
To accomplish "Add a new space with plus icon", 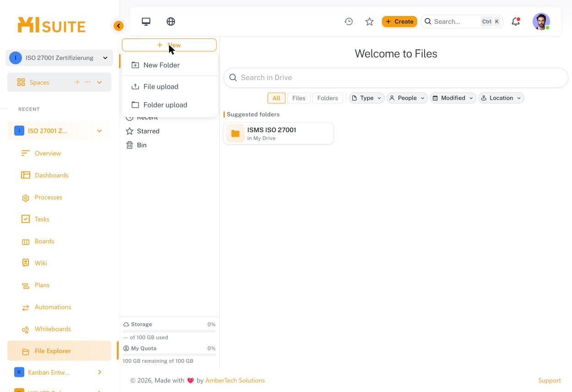I will point(77,82).
